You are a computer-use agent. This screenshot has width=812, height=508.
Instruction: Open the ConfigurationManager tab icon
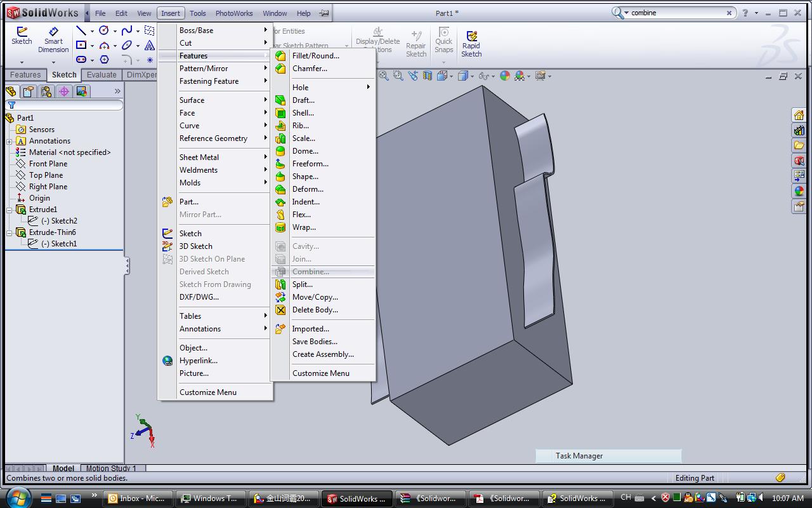pyautogui.click(x=46, y=91)
